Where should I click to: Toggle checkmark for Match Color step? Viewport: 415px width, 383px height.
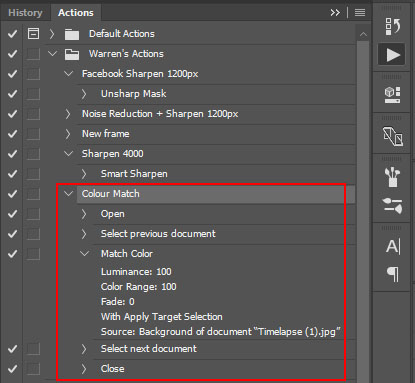(x=12, y=254)
